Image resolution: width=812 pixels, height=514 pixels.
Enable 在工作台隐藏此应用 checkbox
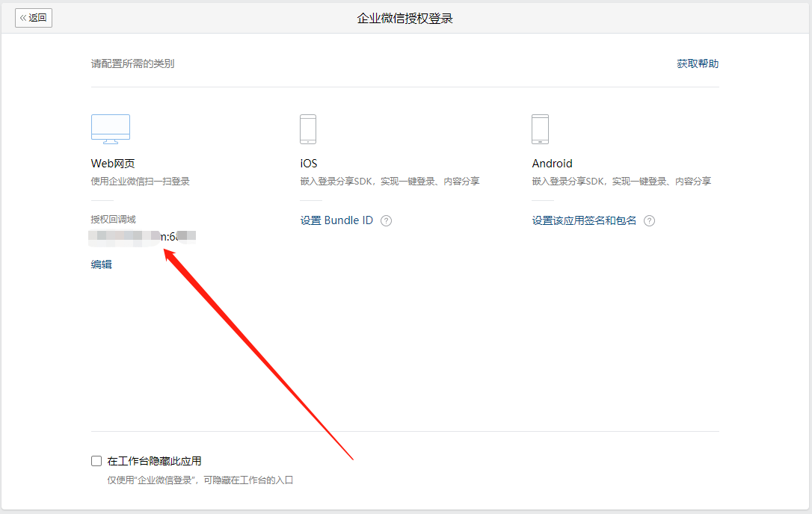pyautogui.click(x=96, y=461)
